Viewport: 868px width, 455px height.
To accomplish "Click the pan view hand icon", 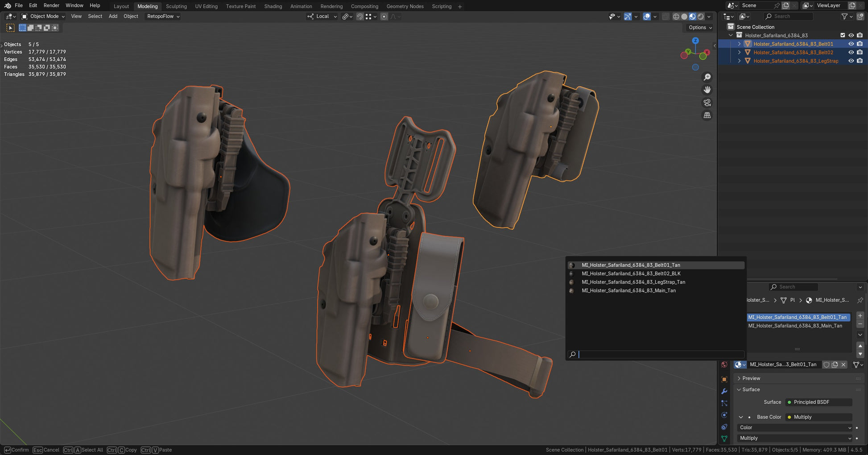I will 707,90.
